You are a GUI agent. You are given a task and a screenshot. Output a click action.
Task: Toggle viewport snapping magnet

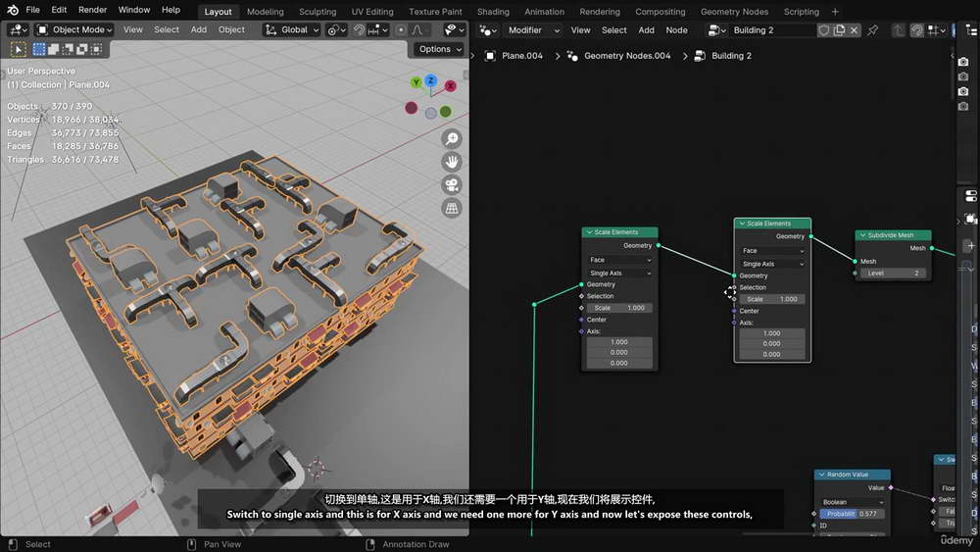point(359,29)
